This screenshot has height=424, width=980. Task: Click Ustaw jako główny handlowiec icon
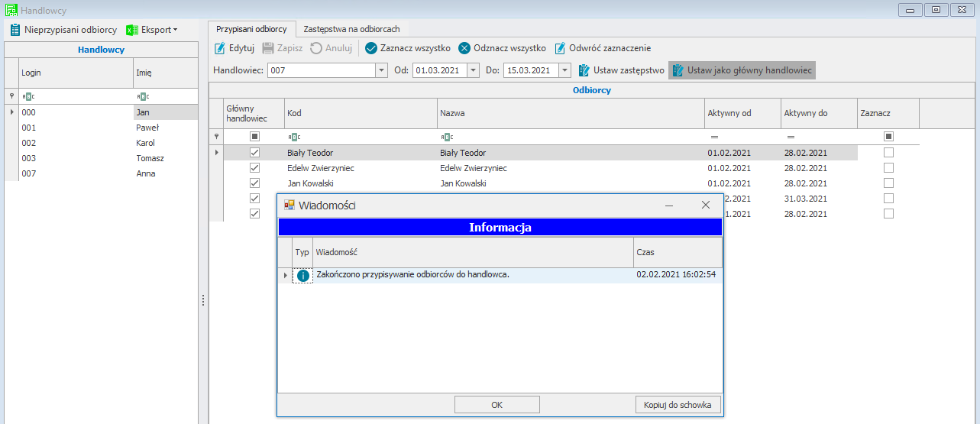click(678, 70)
